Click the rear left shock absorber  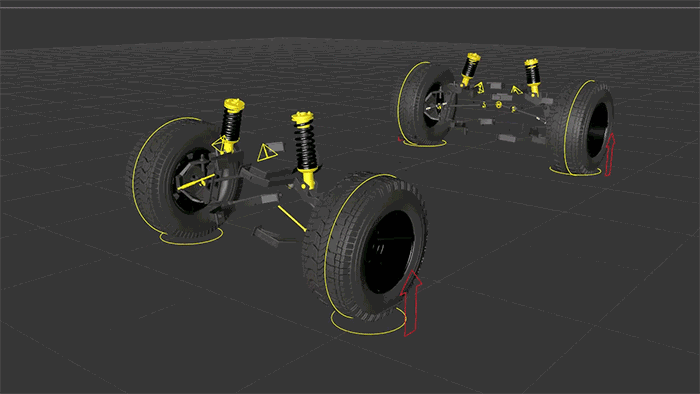pyautogui.click(x=469, y=69)
